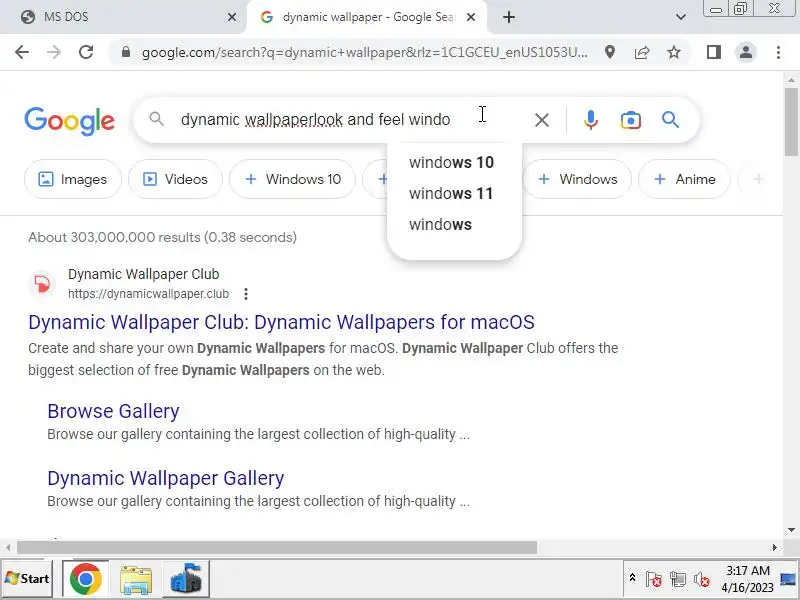The width and height of the screenshot is (800, 600).
Task: Show hidden tray icons
Action: click(x=632, y=578)
